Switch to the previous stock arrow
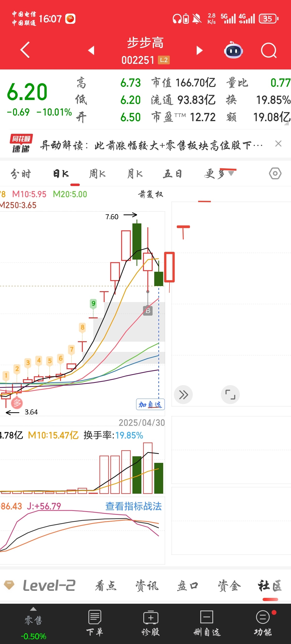 click(91, 50)
